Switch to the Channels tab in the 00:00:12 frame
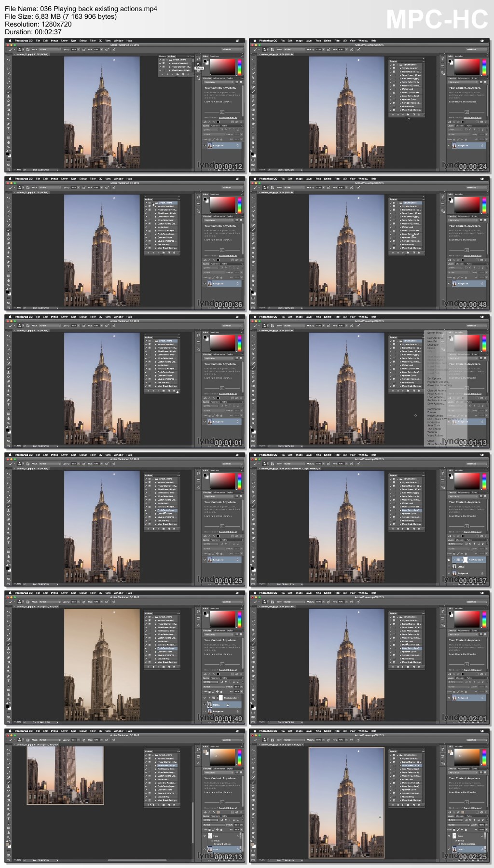 (x=215, y=126)
